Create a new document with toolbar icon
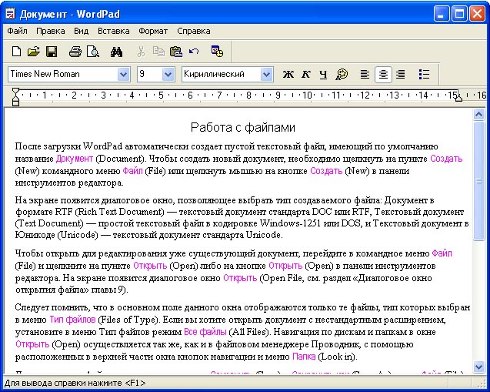The height and width of the screenshot is (392, 490). [16, 51]
